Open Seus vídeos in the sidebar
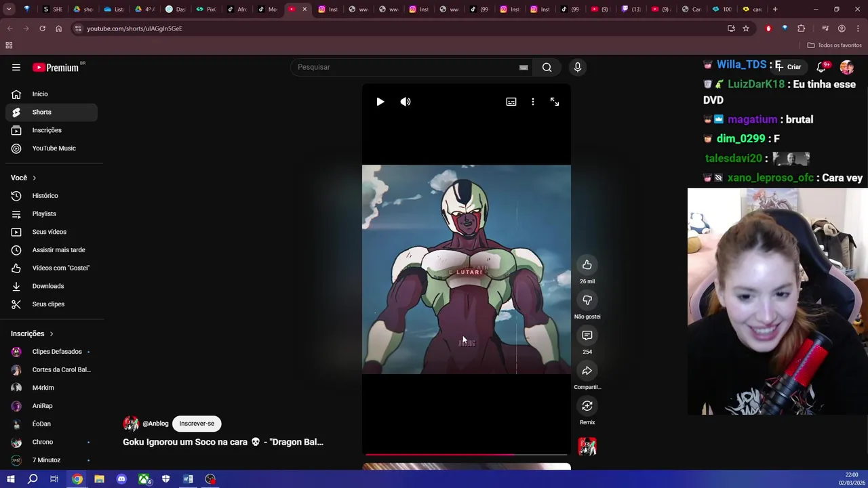This screenshot has width=868, height=488. tap(52, 232)
